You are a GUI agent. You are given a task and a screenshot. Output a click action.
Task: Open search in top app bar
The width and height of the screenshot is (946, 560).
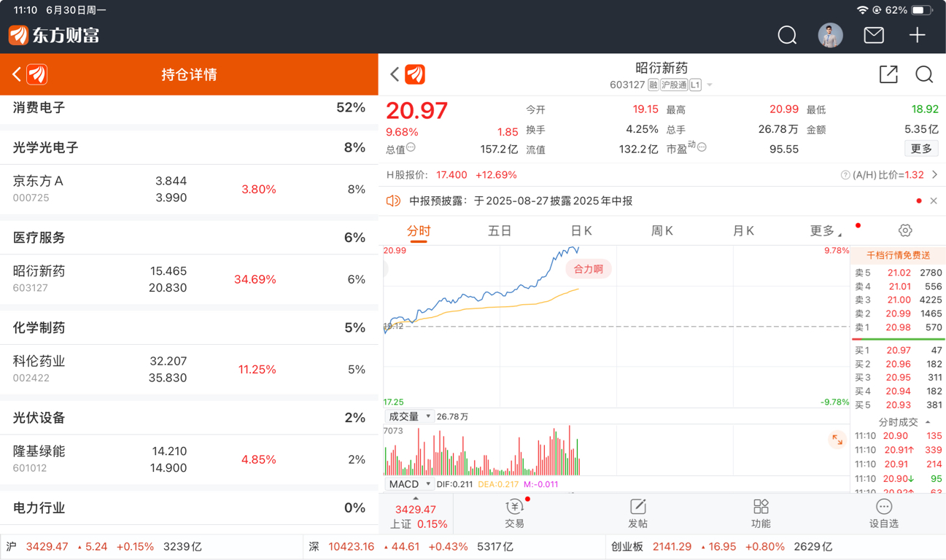point(787,35)
